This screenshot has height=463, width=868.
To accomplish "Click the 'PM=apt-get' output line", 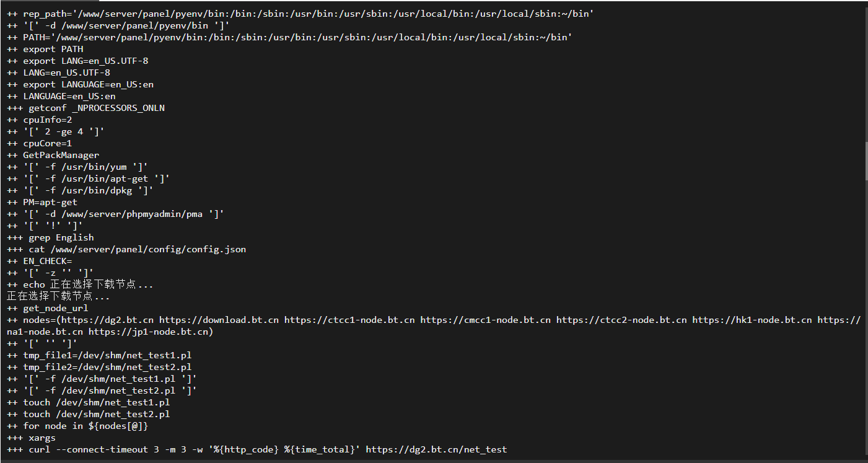I will point(42,202).
